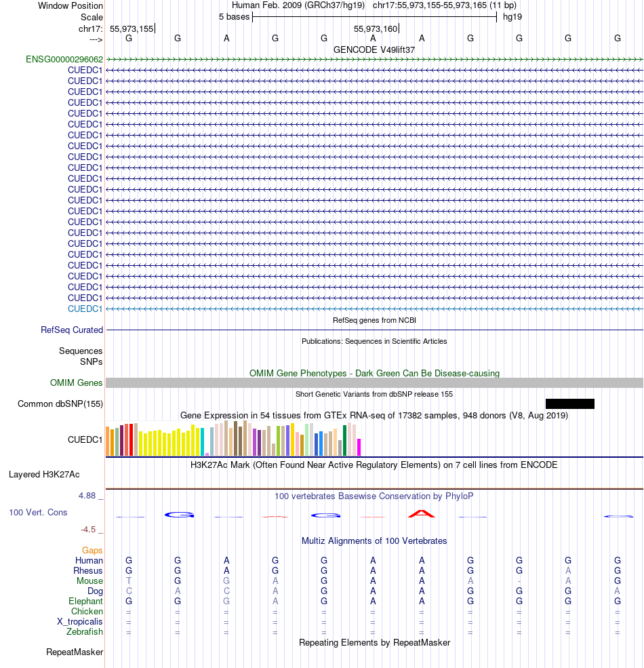This screenshot has width=644, height=668.
Task: Open the Layered H3K27Ac track label
Action: 44,475
